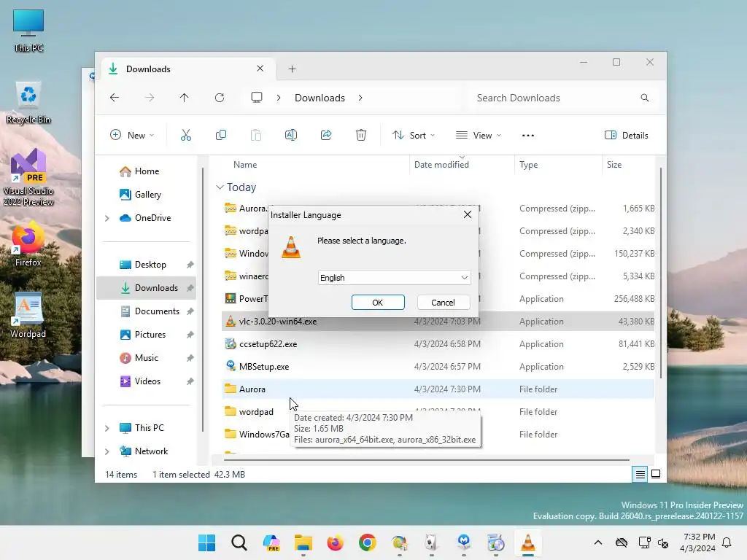Viewport: 747px width, 560px height.
Task: Click the Paste clipboard icon
Action: pos(256,135)
